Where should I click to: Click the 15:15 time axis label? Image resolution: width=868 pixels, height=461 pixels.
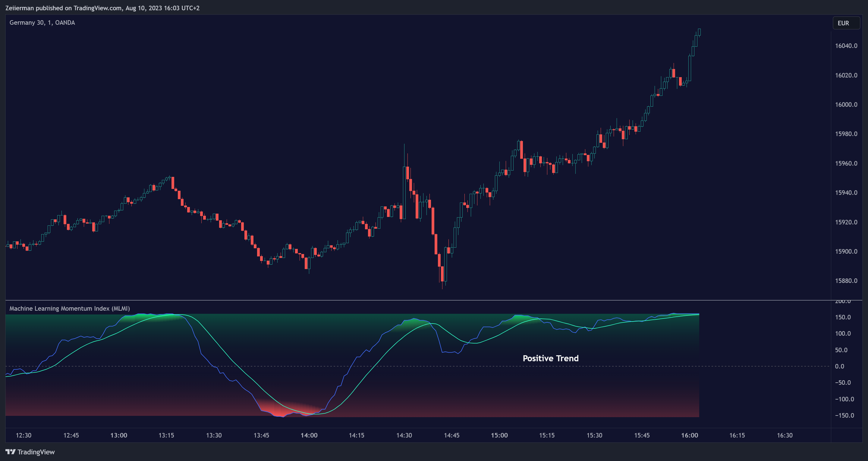click(547, 435)
